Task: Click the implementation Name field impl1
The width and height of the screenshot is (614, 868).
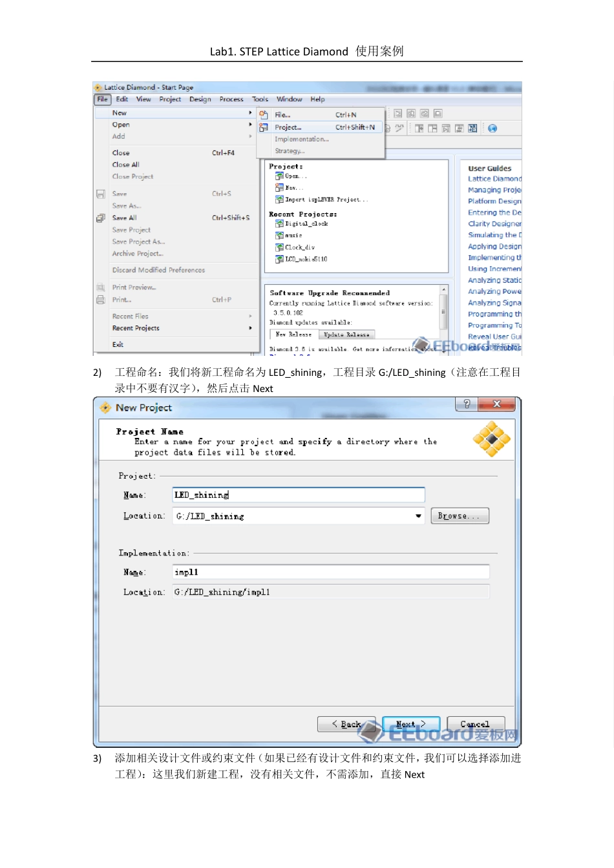Action: (331, 572)
